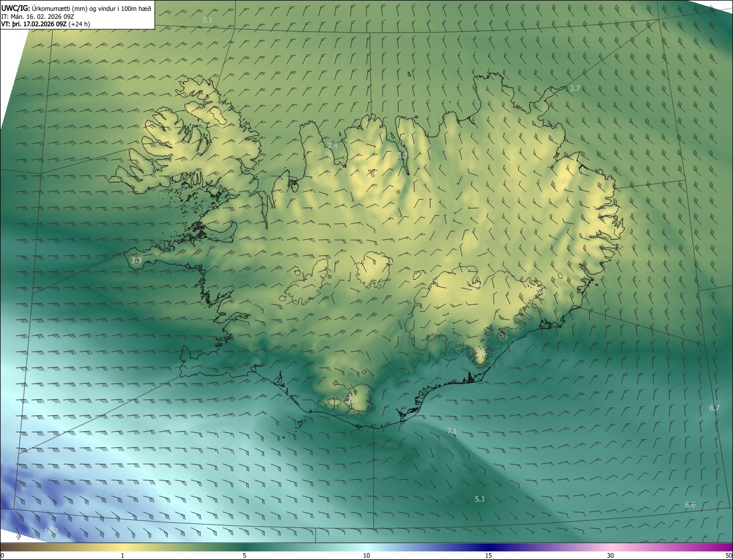
Task: Click the valid time line 'VT: þri. 17.02.2026 09Z (+24 h)'
Action: pos(46,24)
